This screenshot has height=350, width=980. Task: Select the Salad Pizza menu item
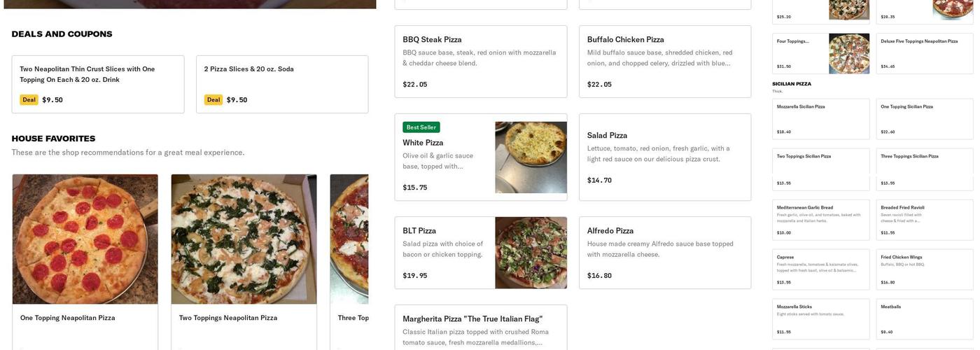coord(664,157)
